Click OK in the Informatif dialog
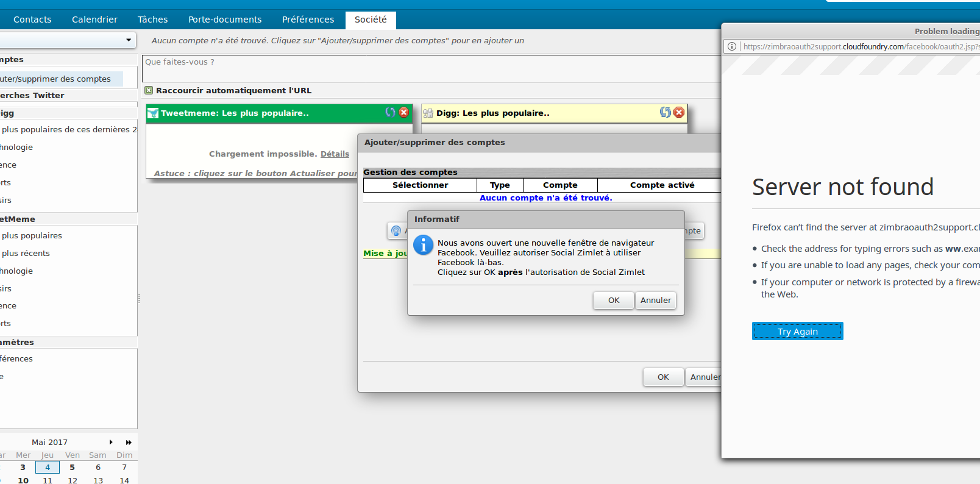 pos(614,300)
